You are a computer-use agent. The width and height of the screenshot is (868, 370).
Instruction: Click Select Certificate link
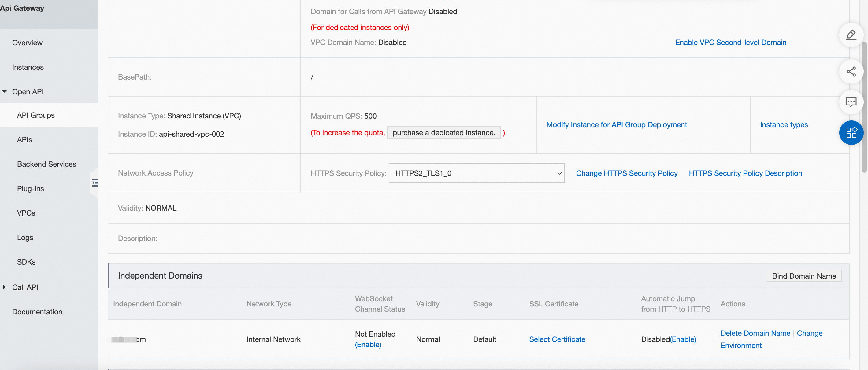pos(557,339)
